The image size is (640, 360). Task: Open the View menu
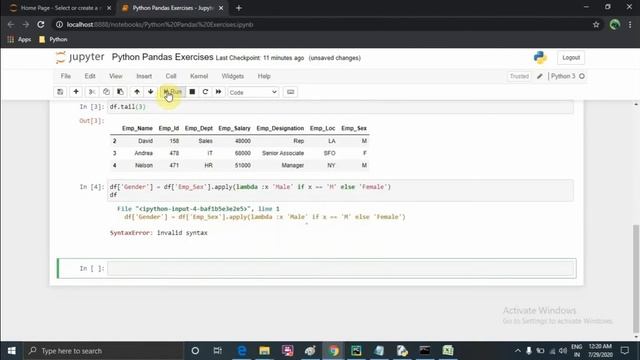[x=116, y=76]
